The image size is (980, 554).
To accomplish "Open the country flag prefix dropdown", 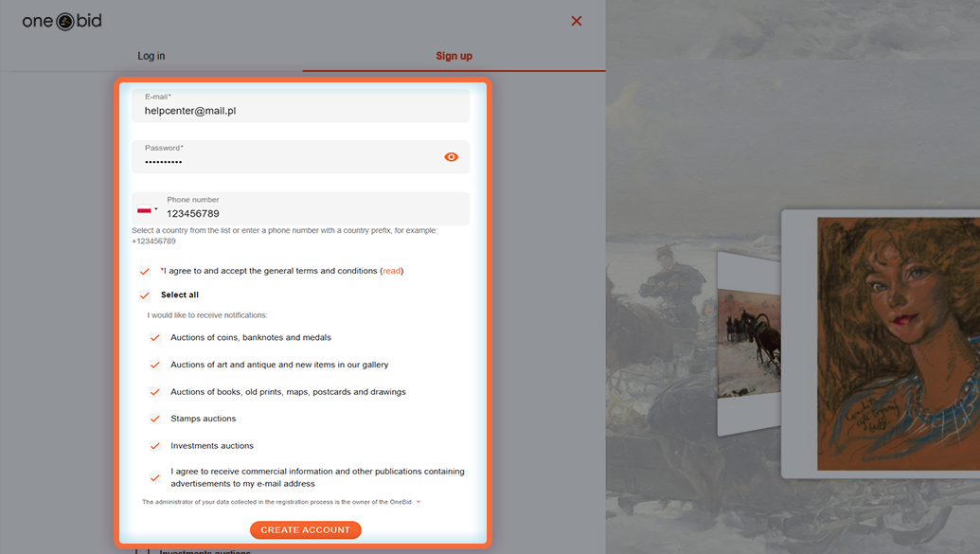I will click(x=148, y=209).
